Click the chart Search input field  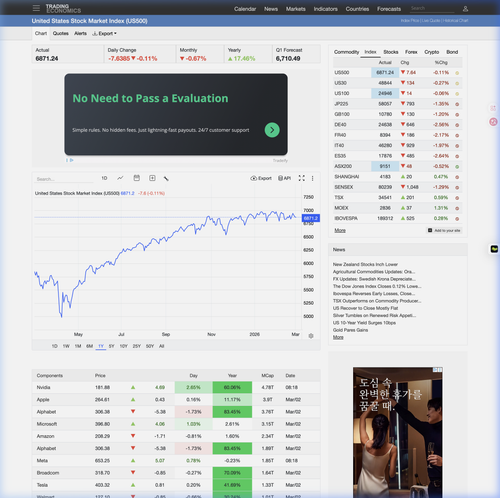(64, 179)
